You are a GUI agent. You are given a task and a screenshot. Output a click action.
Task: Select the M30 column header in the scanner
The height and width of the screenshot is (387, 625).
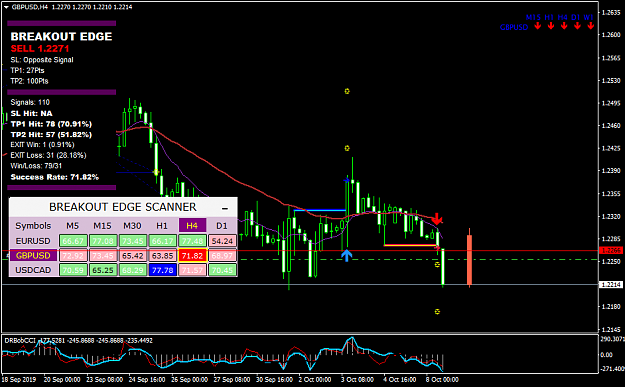pyautogui.click(x=132, y=226)
